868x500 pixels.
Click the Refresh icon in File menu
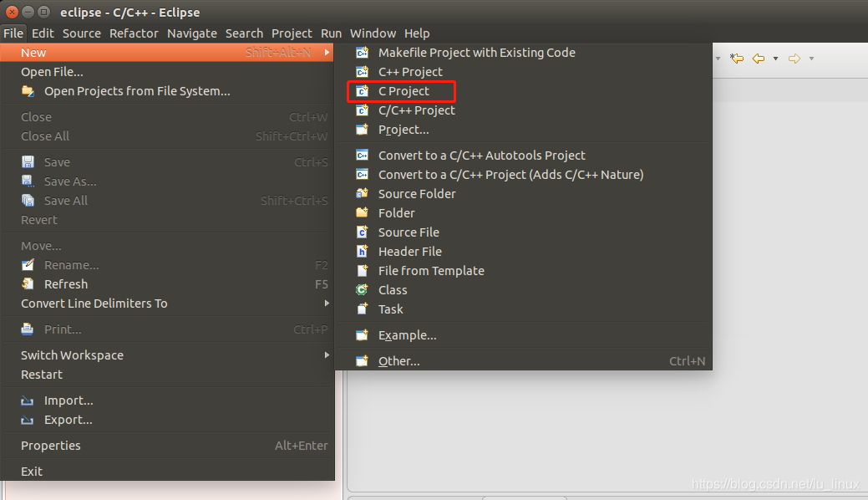(x=28, y=283)
